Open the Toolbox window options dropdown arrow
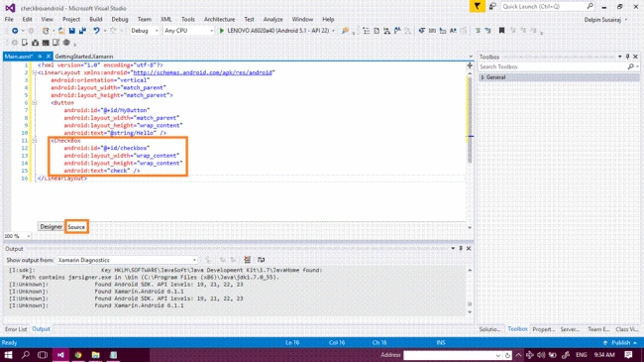 620,57
